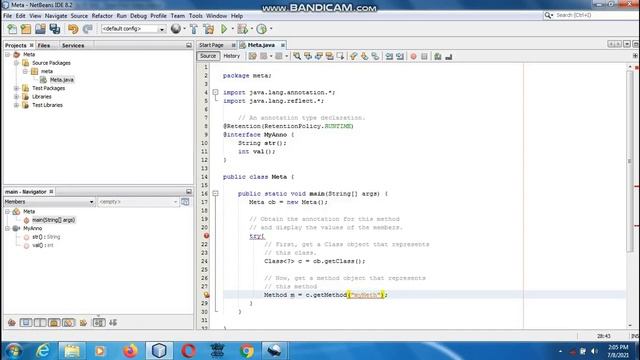Click the lightbulb hint on line 28
This screenshot has height=360, width=640.
[x=207, y=295]
